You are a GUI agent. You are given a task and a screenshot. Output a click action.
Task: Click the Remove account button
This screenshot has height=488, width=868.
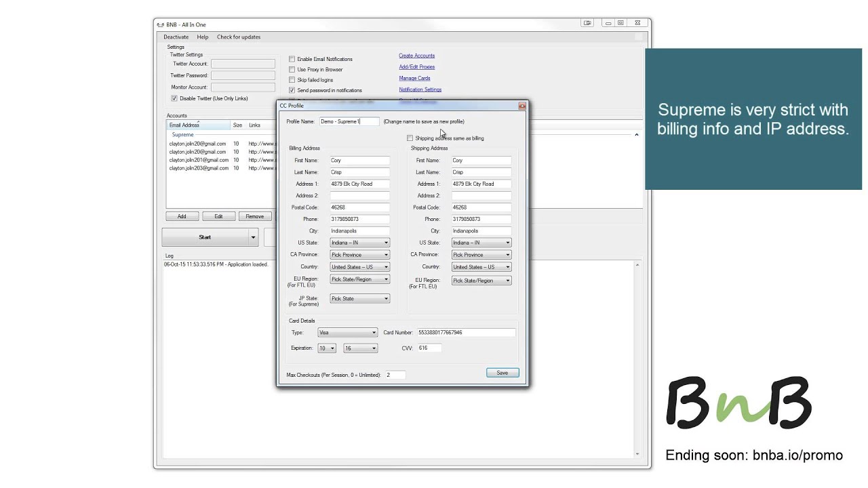(255, 216)
